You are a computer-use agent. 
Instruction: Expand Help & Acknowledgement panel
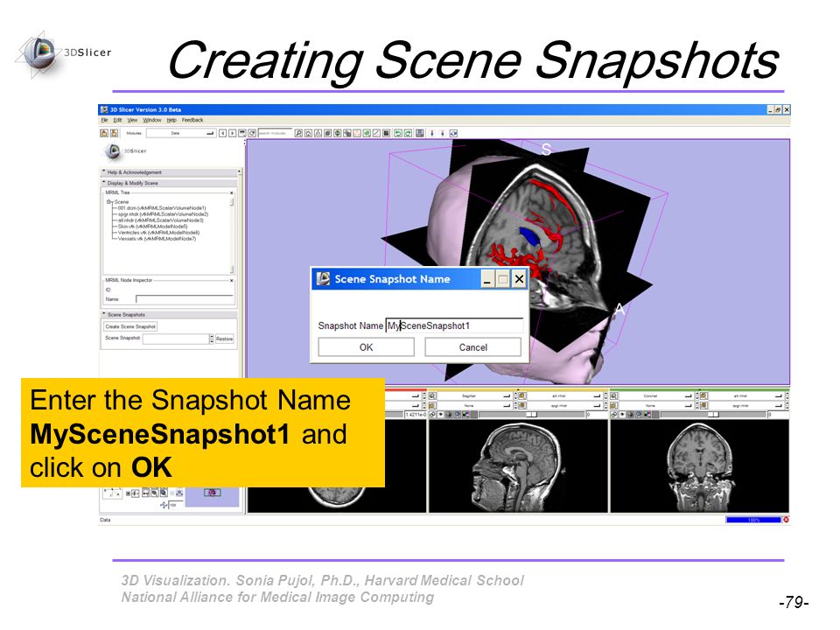[x=169, y=172]
